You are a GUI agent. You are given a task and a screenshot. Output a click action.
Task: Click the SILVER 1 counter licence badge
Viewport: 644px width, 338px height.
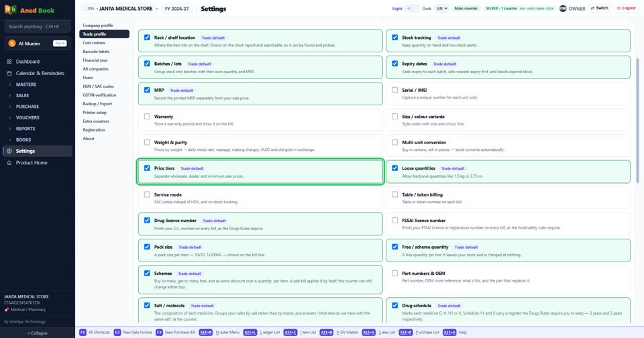pos(519,8)
